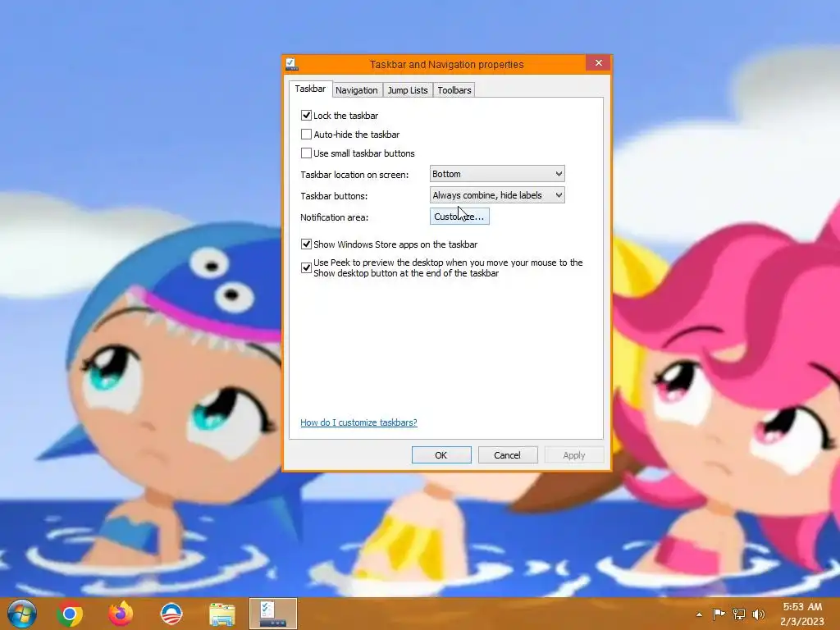Show hidden tray icons arrow

699,614
